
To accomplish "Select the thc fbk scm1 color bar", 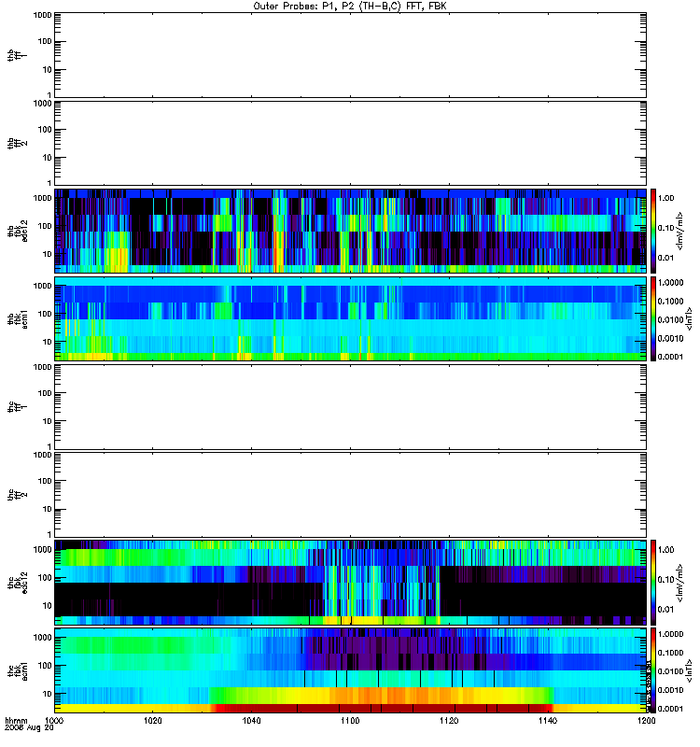I will pyautogui.click(x=653, y=670).
